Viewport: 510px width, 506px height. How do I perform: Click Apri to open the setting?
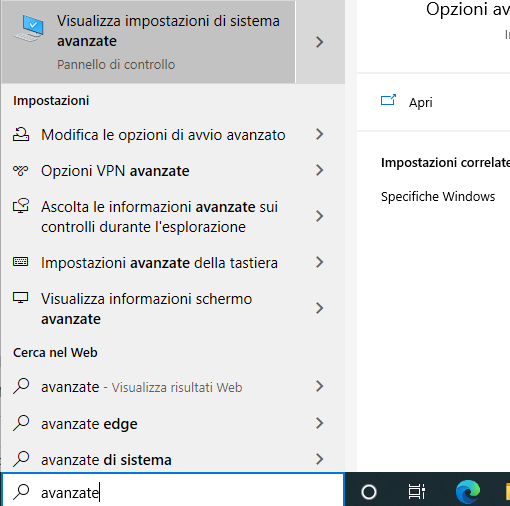421,102
